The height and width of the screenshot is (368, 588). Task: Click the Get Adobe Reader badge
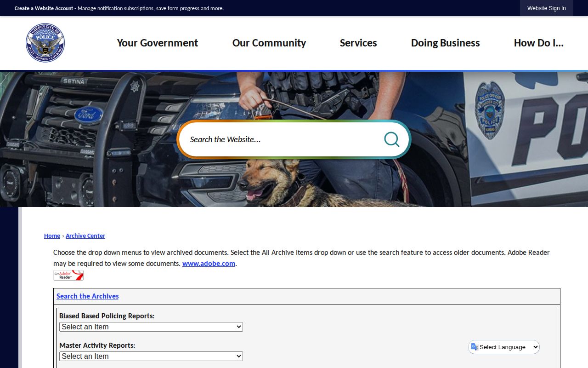[68, 276]
